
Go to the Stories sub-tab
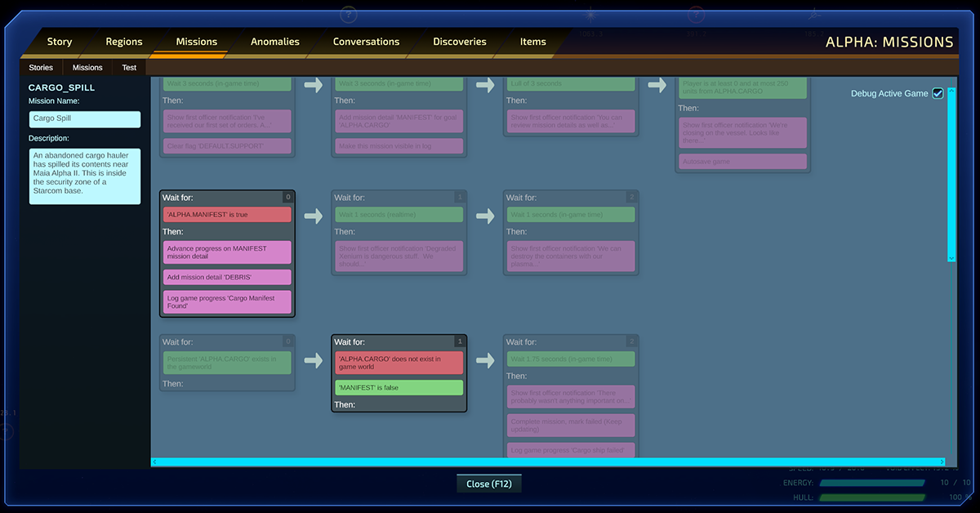point(41,68)
